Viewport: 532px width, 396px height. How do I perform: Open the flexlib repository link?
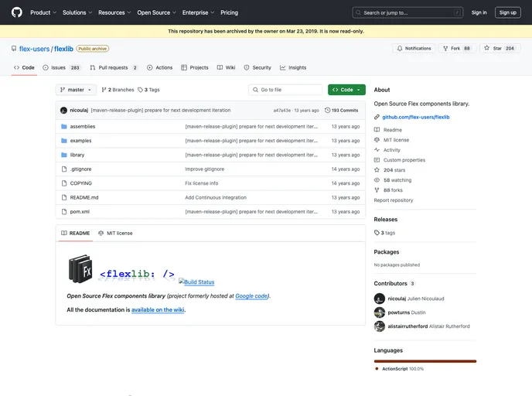63,49
